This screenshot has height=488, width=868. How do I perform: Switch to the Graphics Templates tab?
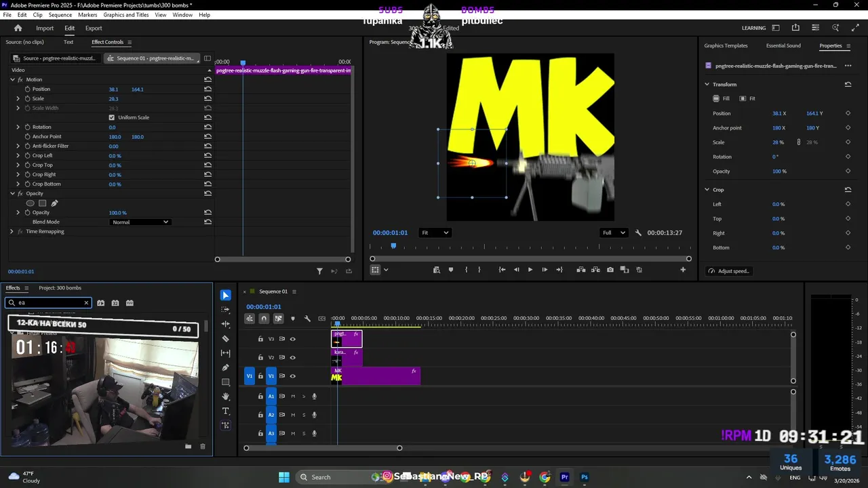[x=726, y=45]
